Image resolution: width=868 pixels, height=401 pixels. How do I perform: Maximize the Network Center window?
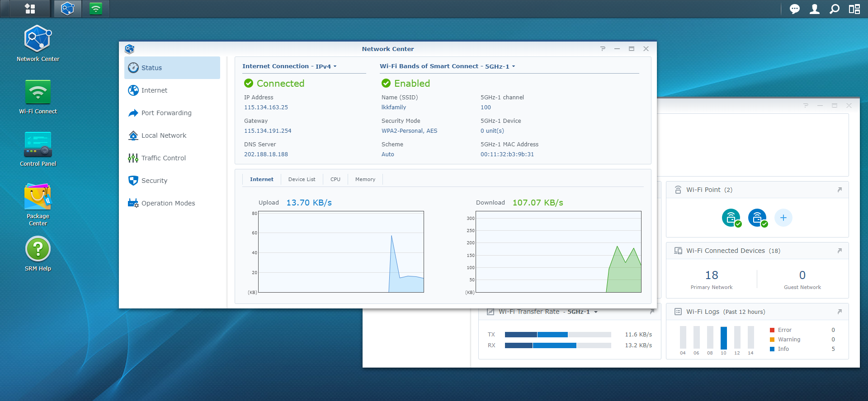pos(632,49)
